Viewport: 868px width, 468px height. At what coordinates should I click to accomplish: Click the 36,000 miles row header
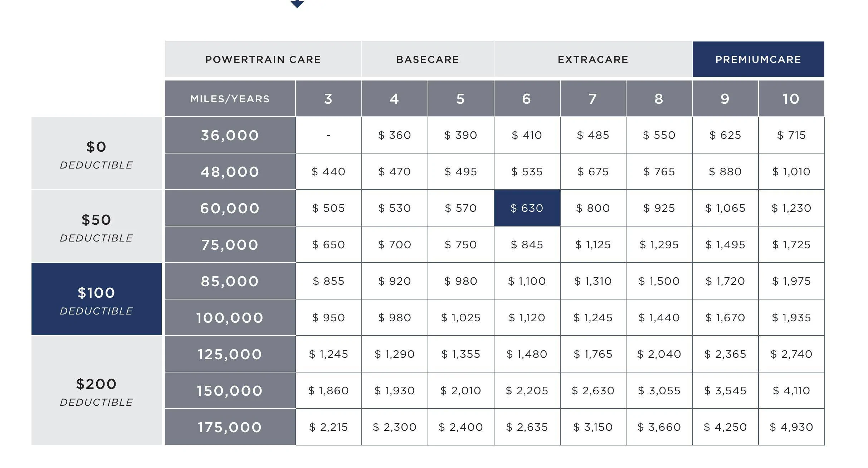pyautogui.click(x=230, y=135)
